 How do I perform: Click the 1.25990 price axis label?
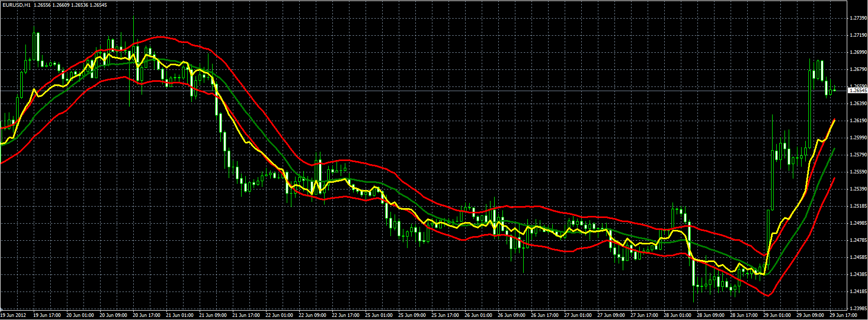tap(859, 138)
